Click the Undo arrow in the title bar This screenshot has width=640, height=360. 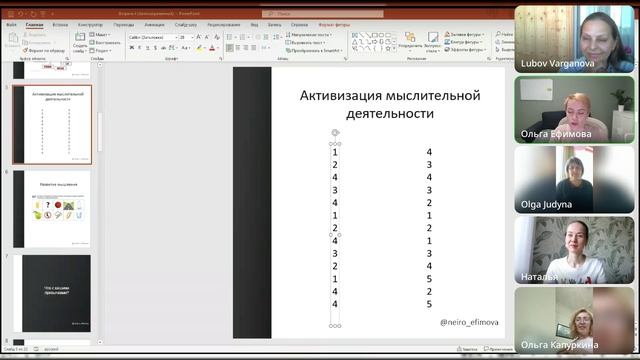tap(20, 14)
